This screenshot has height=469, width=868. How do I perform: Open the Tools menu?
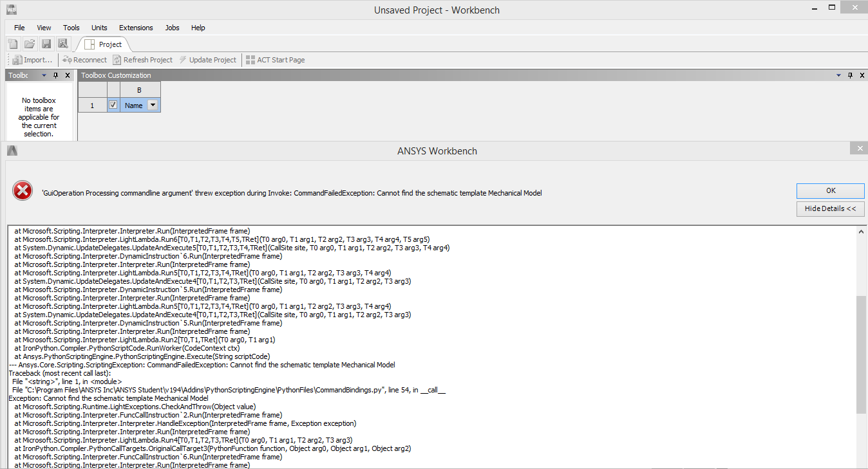point(71,28)
